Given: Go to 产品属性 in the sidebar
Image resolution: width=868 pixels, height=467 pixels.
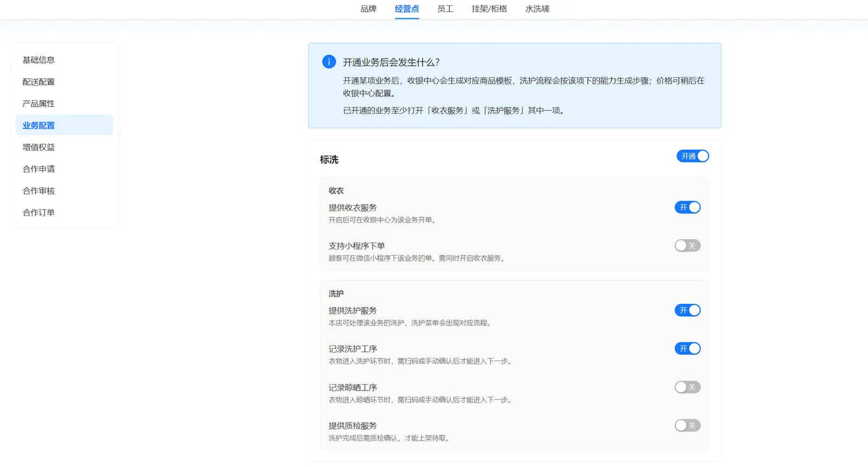Looking at the screenshot, I should pos(65,104).
